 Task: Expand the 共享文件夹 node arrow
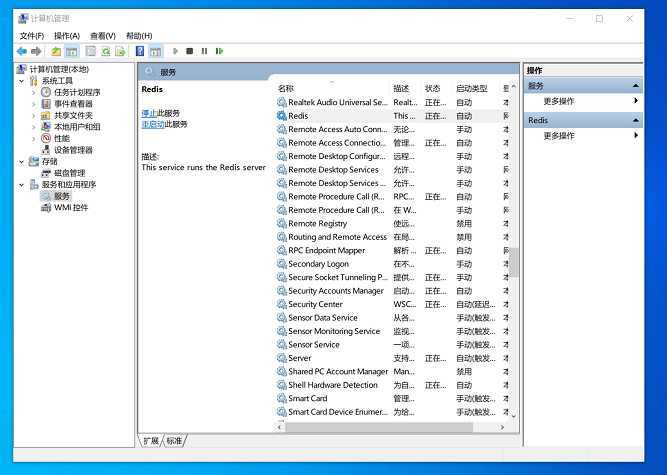pyautogui.click(x=34, y=115)
